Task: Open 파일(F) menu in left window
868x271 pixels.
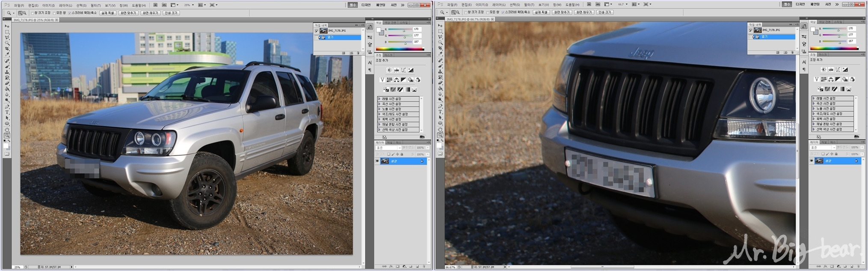Action: tap(19, 6)
